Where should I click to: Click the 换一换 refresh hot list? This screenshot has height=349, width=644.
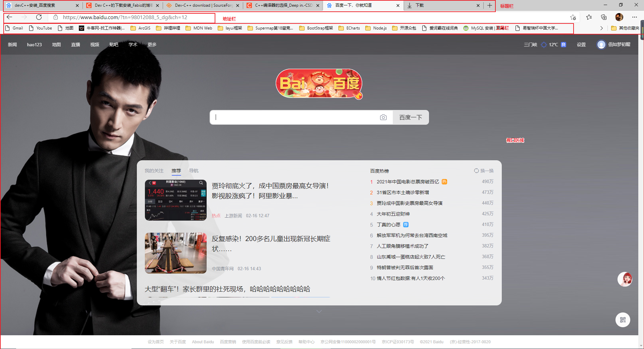484,171
